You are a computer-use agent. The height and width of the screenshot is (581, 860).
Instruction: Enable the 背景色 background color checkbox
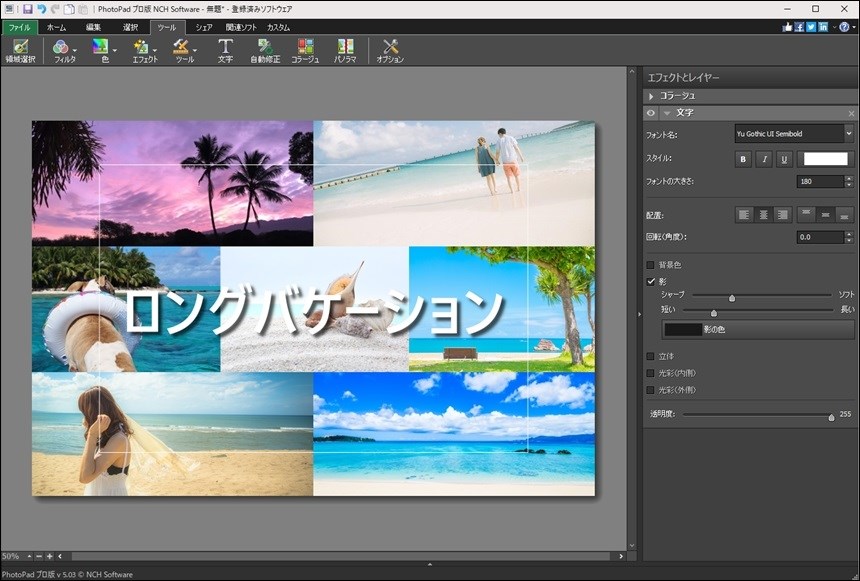[651, 265]
